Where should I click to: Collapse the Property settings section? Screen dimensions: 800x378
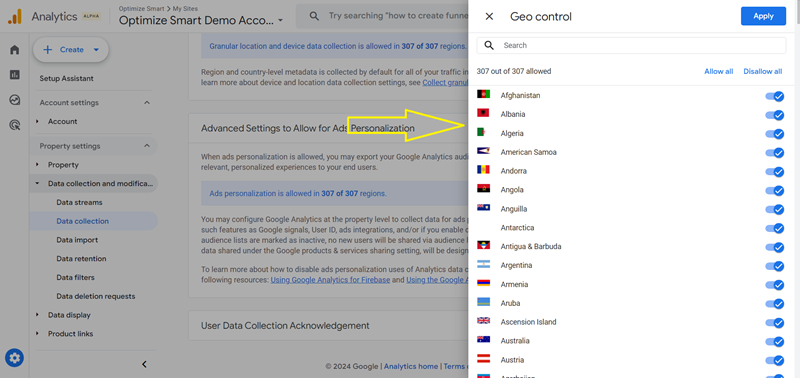click(147, 146)
